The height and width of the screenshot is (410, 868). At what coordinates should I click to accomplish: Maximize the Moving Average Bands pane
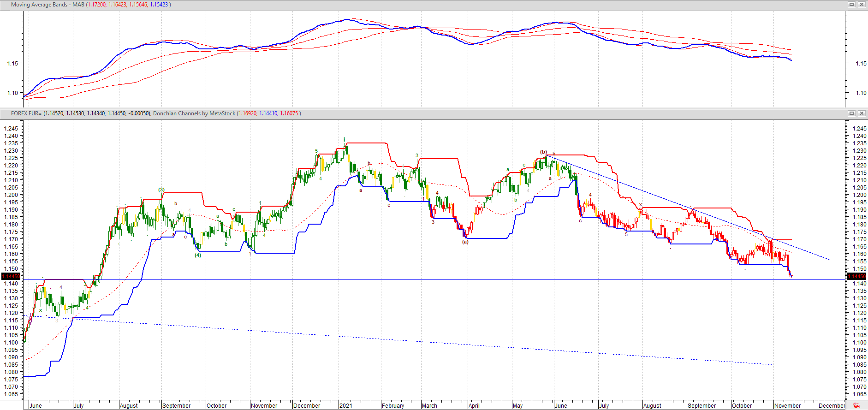coord(852,4)
